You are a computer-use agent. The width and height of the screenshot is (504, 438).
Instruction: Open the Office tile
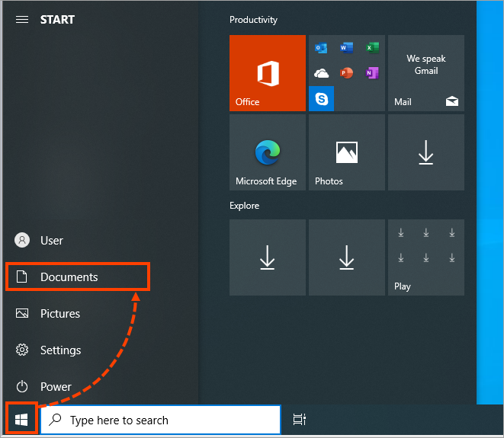(268, 73)
